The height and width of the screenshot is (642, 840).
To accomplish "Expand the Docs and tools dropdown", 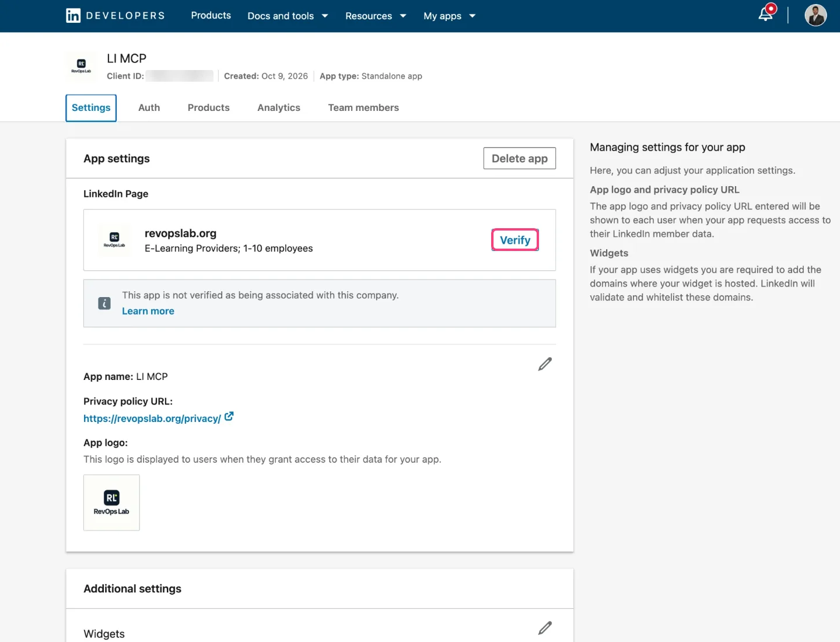I will click(288, 16).
